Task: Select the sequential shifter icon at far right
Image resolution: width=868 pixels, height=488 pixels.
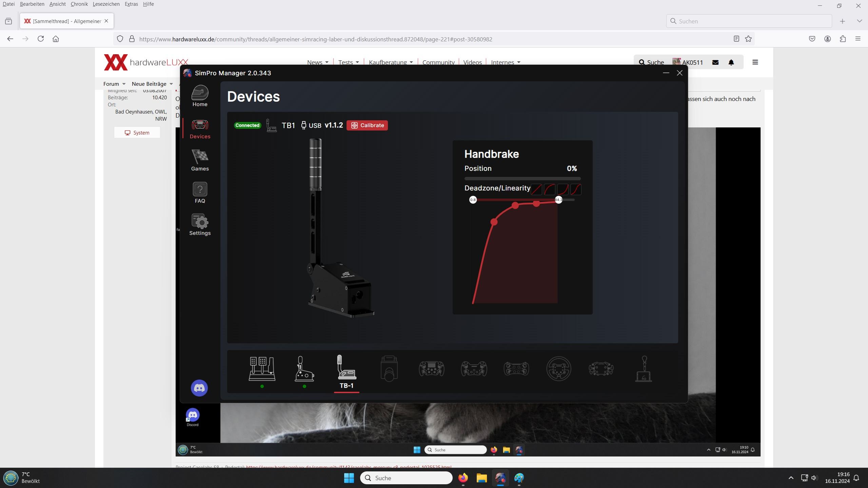Action: coord(644,369)
